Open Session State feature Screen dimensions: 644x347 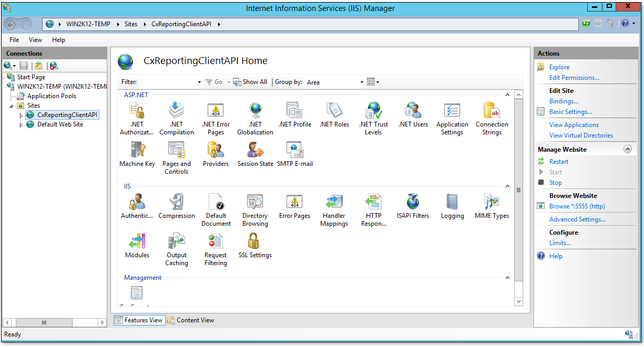coord(255,154)
